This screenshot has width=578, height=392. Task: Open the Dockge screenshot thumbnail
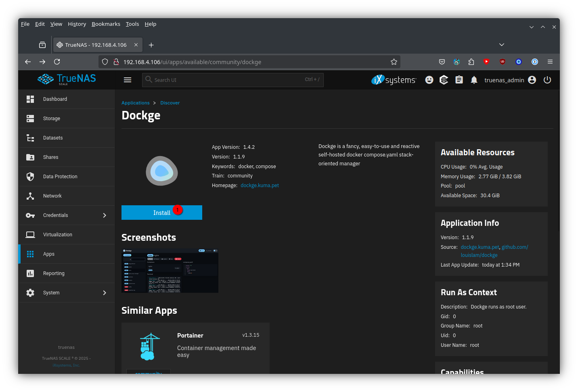[170, 271]
